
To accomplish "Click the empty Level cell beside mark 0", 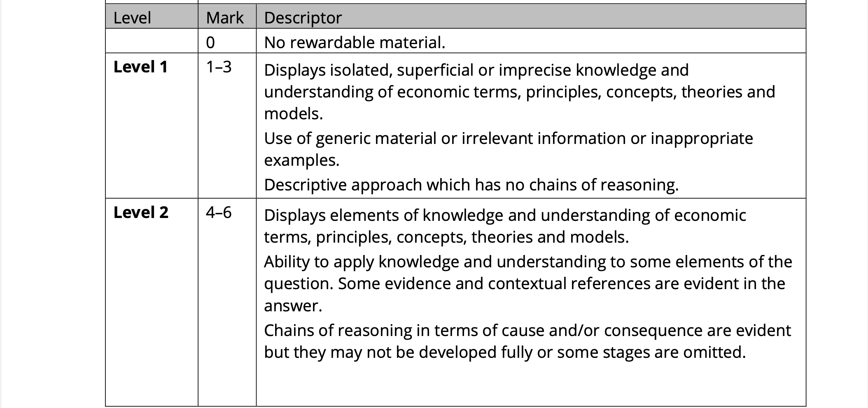I will coord(152,41).
